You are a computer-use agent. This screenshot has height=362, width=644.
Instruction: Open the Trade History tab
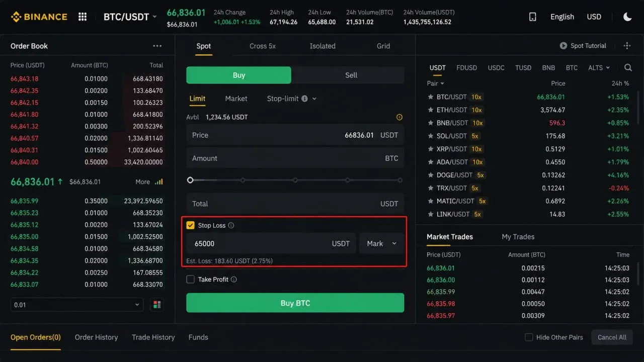(x=153, y=337)
